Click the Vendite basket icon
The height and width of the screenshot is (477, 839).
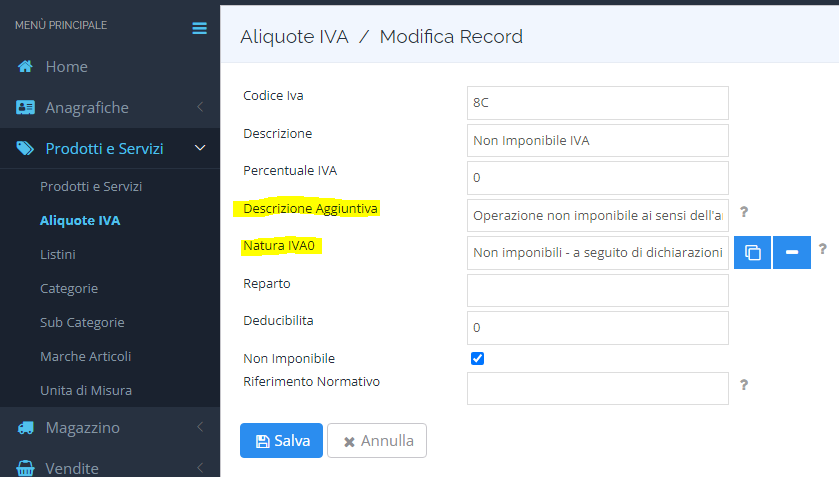pyautogui.click(x=26, y=468)
